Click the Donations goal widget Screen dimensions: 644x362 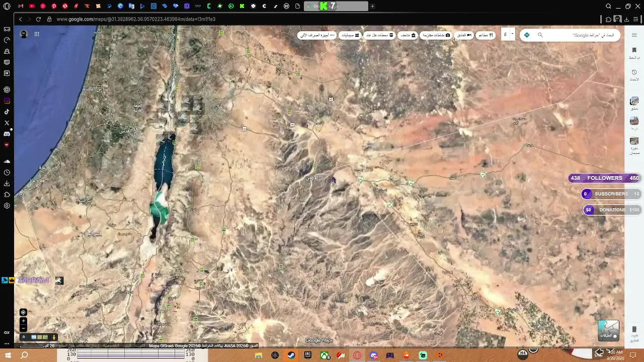(x=612, y=210)
